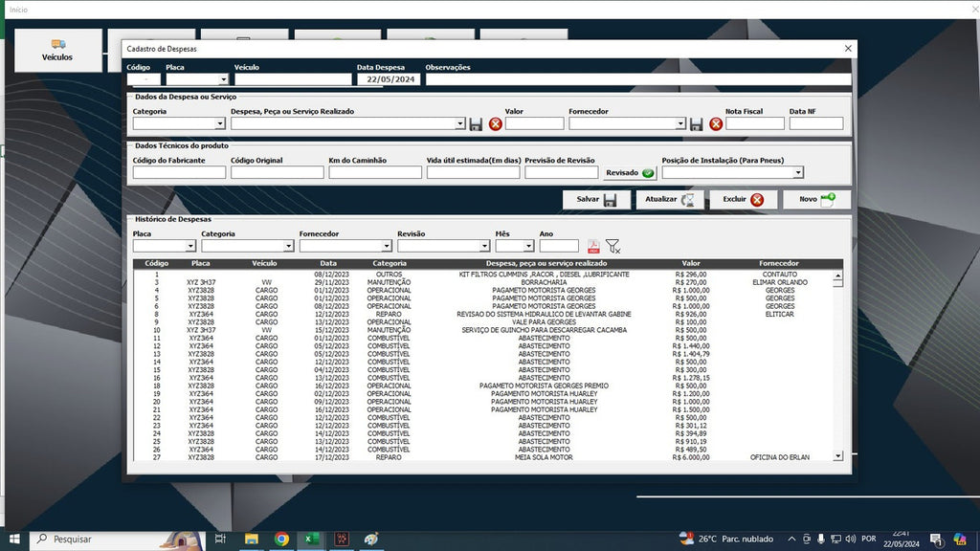Click the Observações text field
980x551 pixels.
[637, 79]
